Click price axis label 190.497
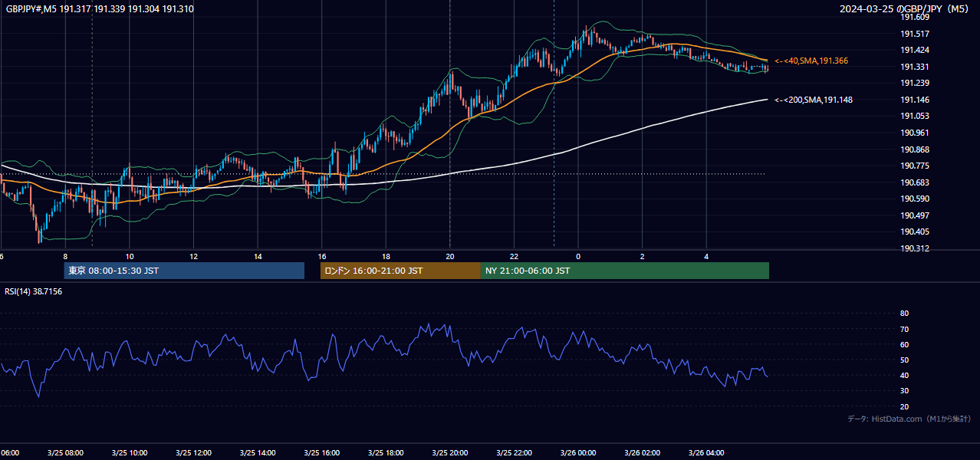Image resolution: width=980 pixels, height=460 pixels. 915,215
